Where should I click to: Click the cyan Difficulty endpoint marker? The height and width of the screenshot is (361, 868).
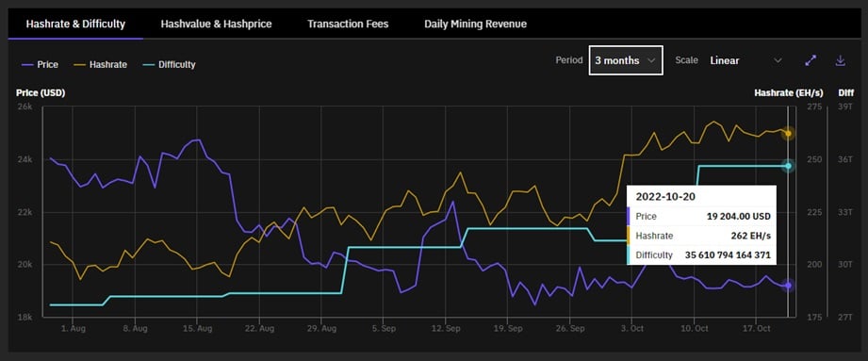point(788,166)
